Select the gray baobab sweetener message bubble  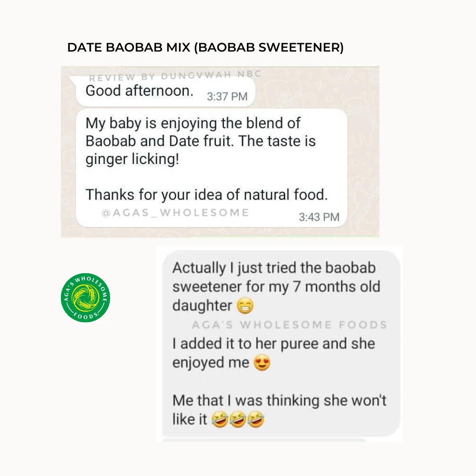281,344
